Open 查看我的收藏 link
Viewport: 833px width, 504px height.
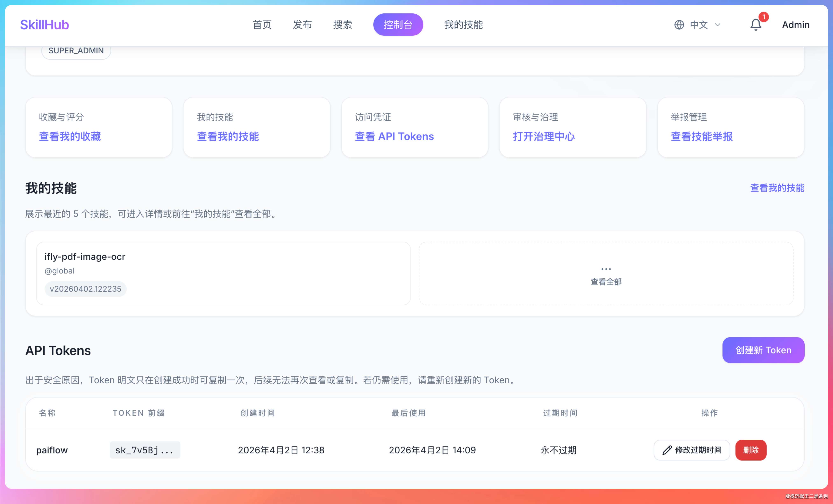(70, 137)
